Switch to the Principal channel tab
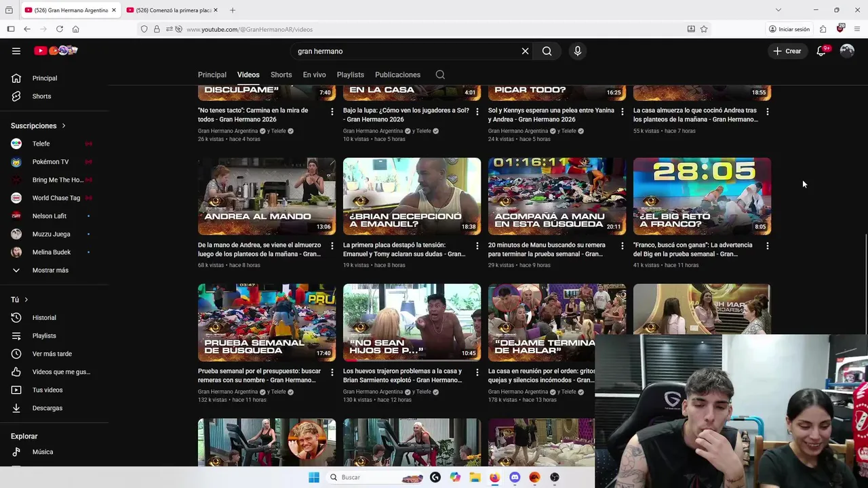 tap(212, 75)
